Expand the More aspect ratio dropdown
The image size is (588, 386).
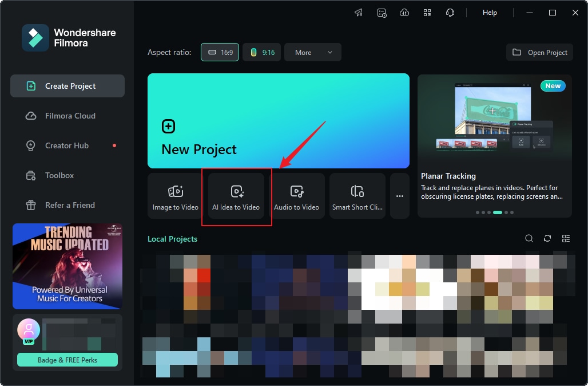click(x=313, y=52)
